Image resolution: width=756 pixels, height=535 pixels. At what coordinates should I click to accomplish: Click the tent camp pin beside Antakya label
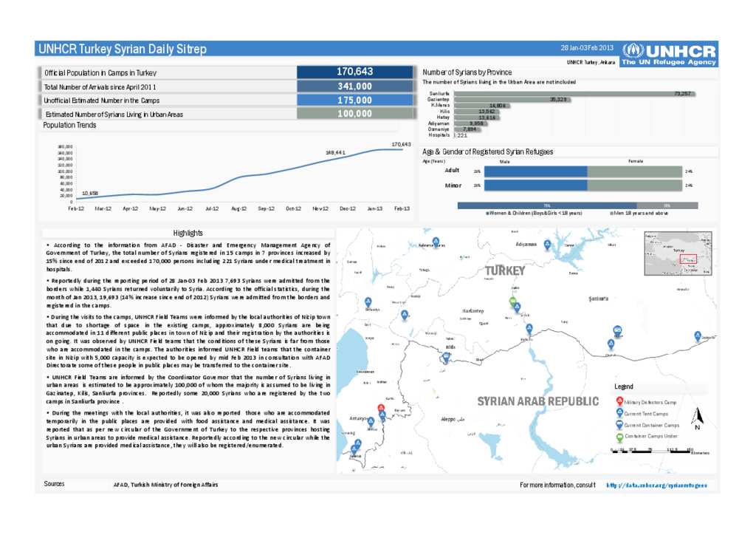click(371, 422)
